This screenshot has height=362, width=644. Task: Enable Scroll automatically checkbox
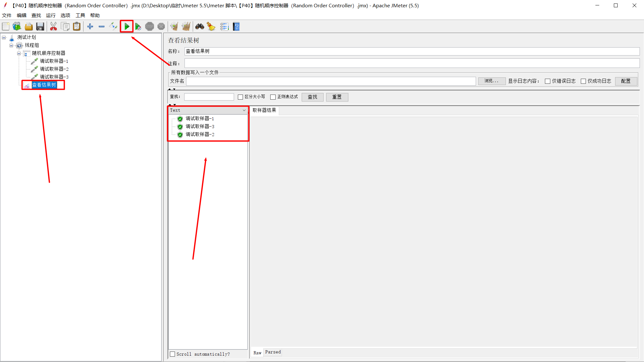(x=172, y=354)
